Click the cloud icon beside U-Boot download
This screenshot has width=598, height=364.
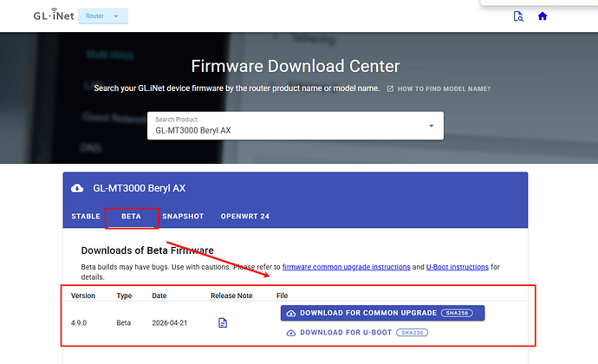291,333
